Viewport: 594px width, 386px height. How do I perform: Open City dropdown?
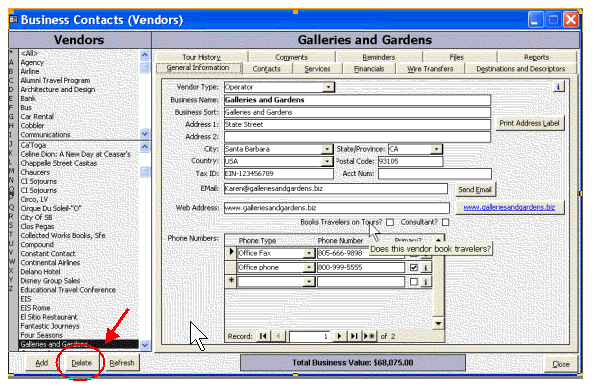327,149
